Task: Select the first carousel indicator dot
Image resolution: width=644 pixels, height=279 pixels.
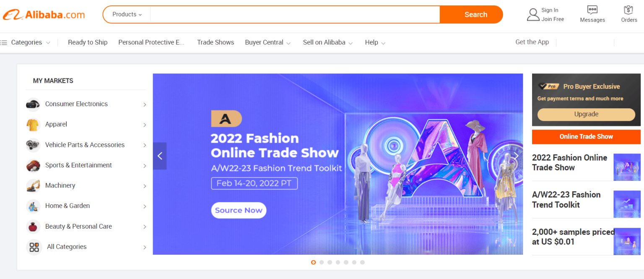Action: point(313,262)
